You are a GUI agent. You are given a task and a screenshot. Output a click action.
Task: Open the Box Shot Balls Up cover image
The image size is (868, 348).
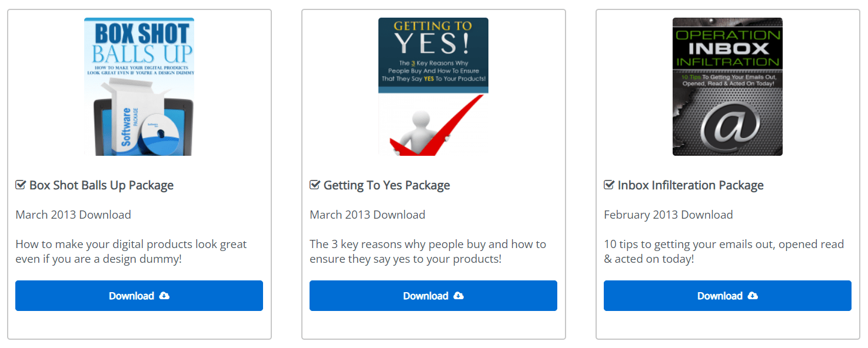coord(139,86)
